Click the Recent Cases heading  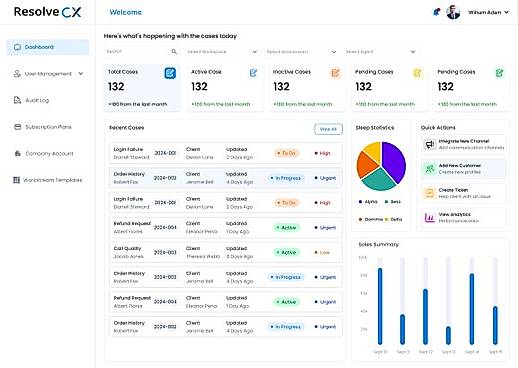pyautogui.click(x=126, y=128)
